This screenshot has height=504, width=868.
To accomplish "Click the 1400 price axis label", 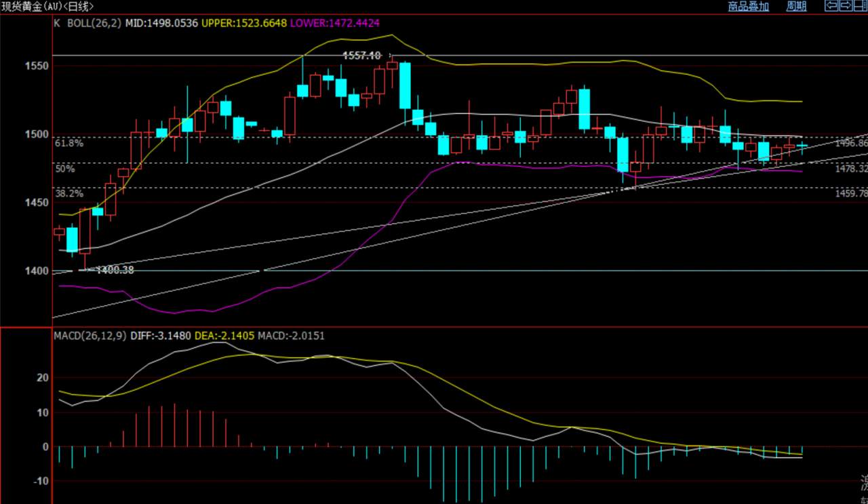I will (x=35, y=271).
